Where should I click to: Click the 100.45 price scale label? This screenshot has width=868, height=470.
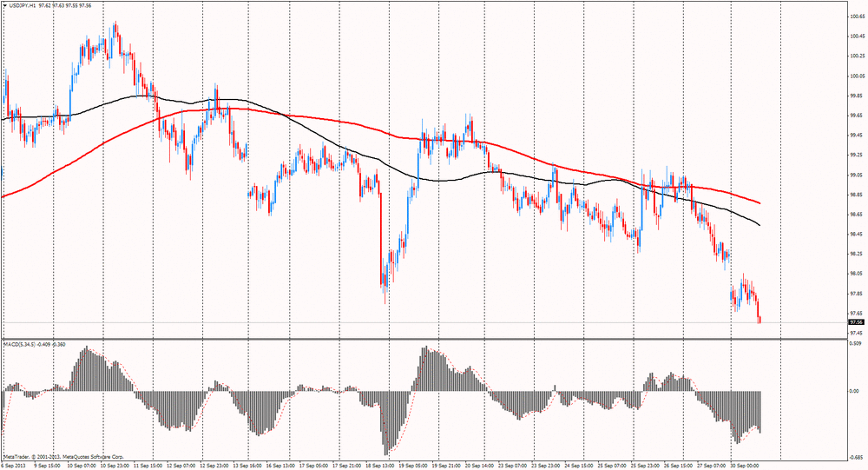(x=857, y=36)
